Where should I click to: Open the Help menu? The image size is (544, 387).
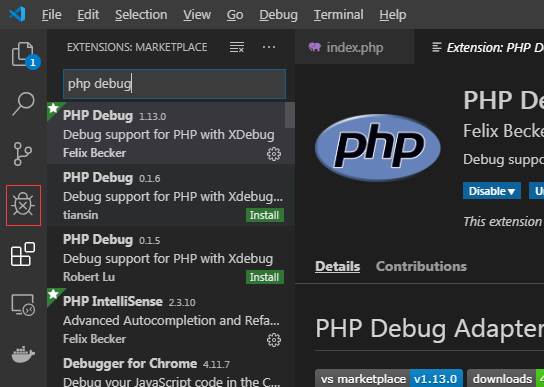pyautogui.click(x=393, y=15)
